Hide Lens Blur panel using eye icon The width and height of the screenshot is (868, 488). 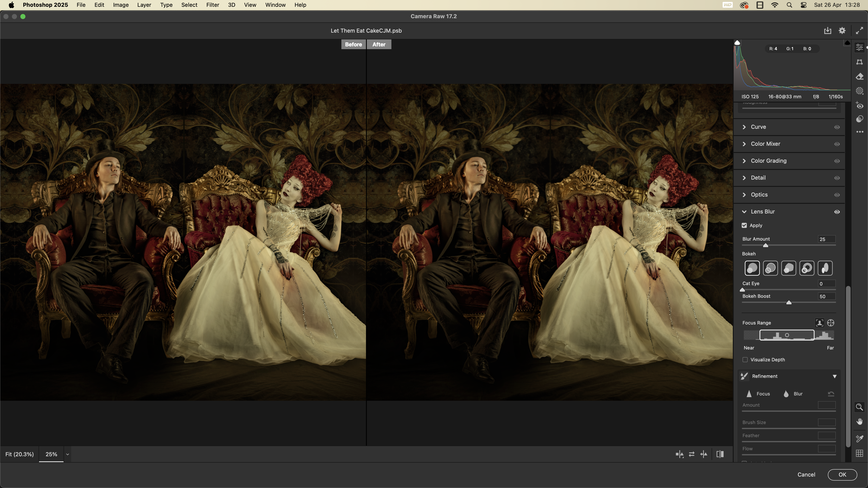click(837, 212)
